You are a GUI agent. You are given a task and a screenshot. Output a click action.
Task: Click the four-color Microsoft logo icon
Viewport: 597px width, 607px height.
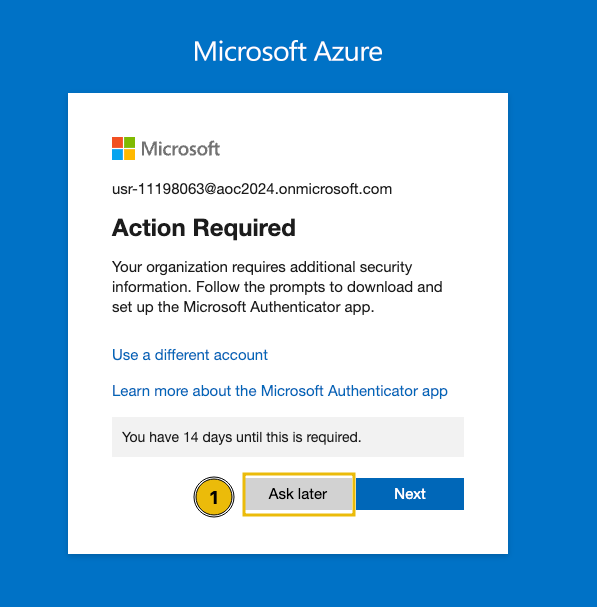[x=124, y=148]
